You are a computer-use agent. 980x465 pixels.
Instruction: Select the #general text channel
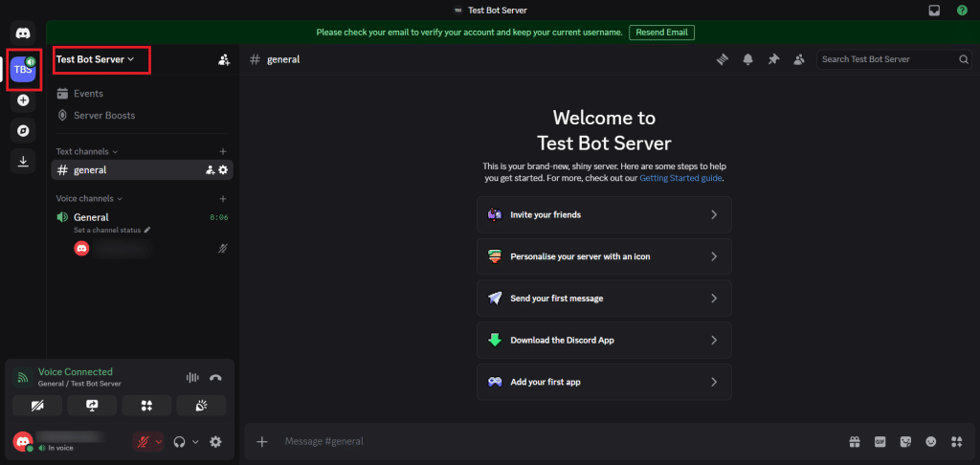pos(142,170)
